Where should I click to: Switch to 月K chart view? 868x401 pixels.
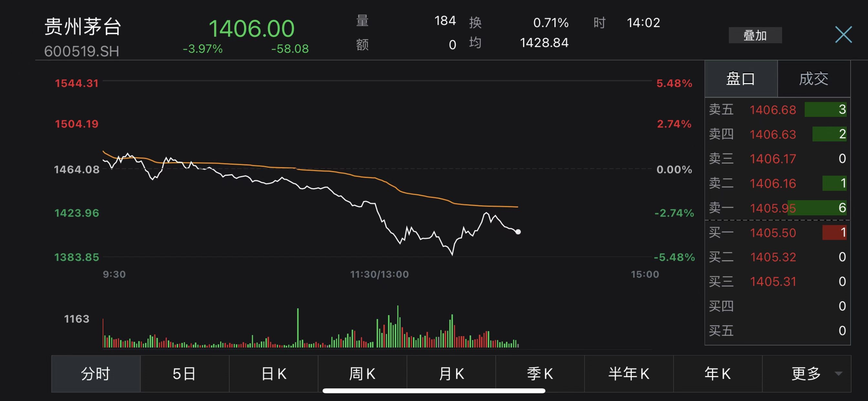click(451, 373)
